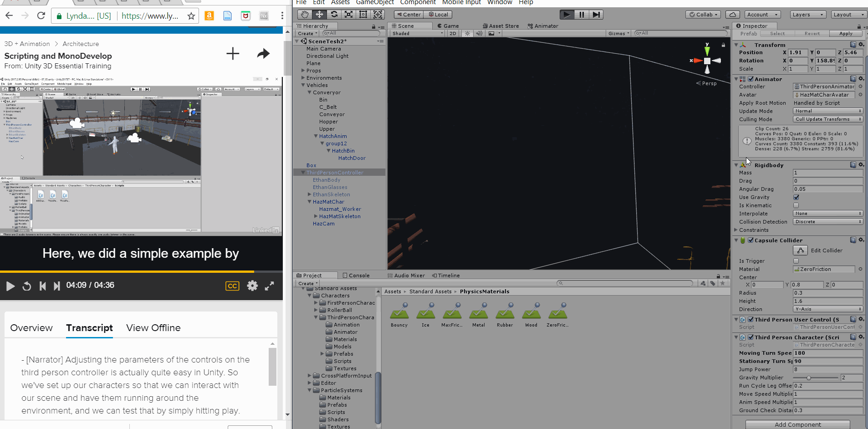Open the GameObject menu
This screenshot has height=429, width=868.
pos(375,2)
